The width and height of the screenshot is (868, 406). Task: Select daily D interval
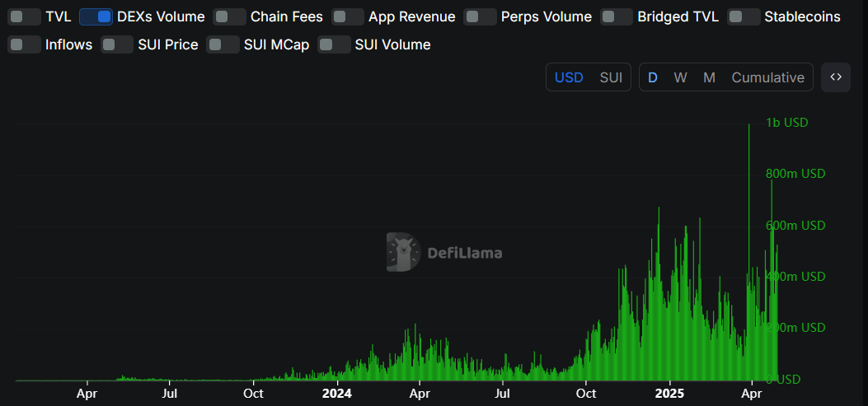653,77
